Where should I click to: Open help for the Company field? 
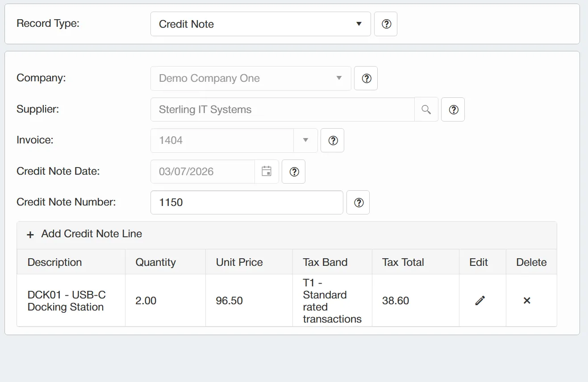tap(366, 78)
